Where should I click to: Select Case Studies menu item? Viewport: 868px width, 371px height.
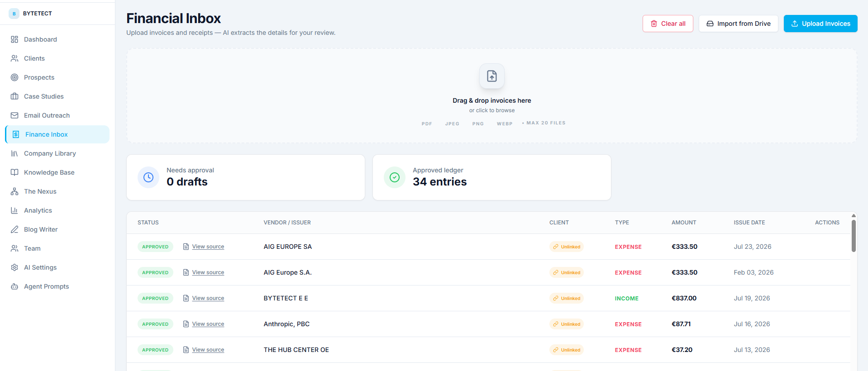click(x=57, y=96)
